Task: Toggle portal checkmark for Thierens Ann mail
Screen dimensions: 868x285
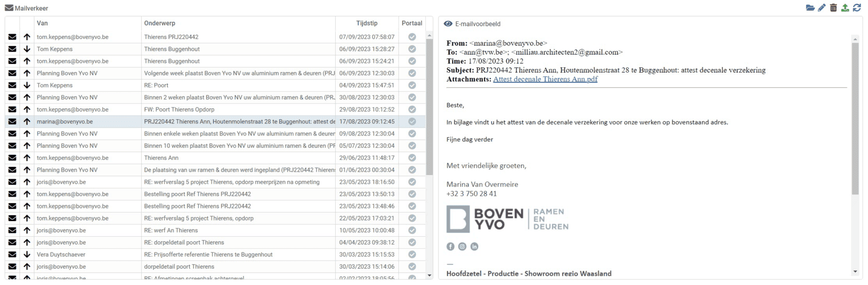Action: pyautogui.click(x=412, y=158)
